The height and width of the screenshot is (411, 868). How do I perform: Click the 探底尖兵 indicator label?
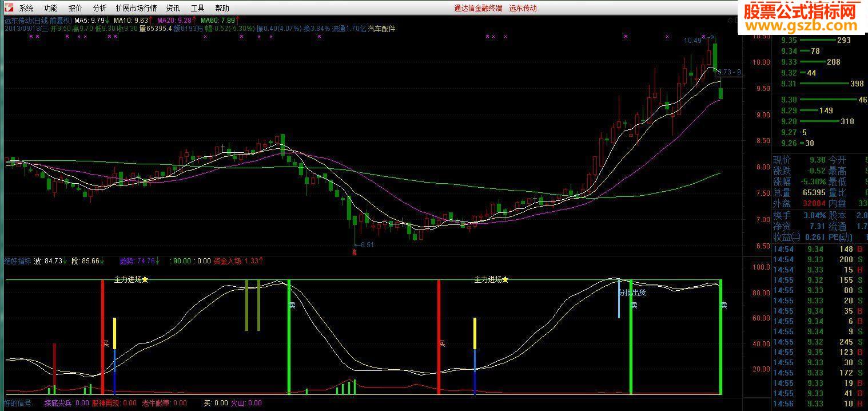59,403
